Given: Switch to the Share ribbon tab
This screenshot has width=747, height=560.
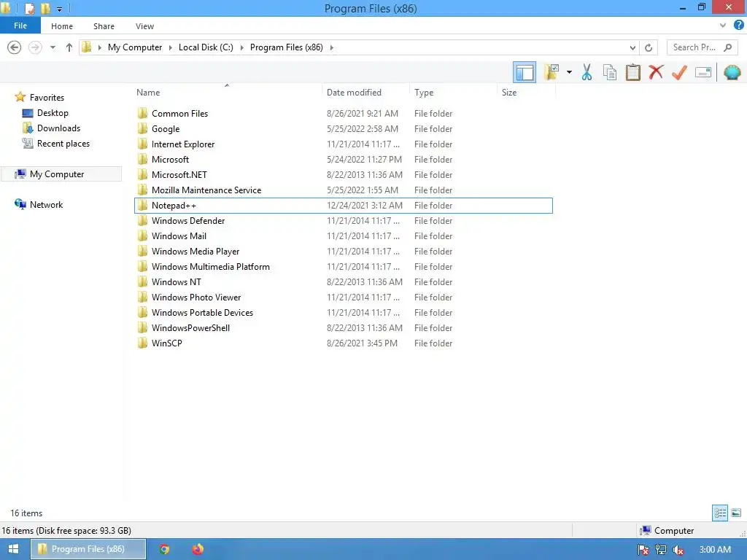Looking at the screenshot, I should pyautogui.click(x=104, y=26).
